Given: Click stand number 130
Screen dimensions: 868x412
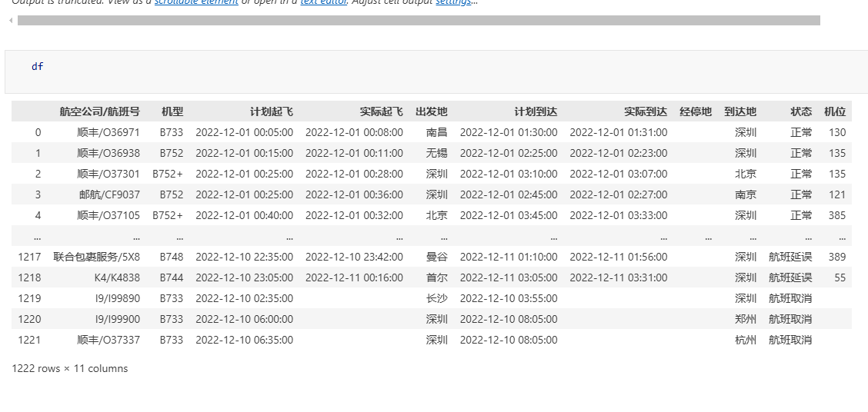Looking at the screenshot, I should [837, 132].
